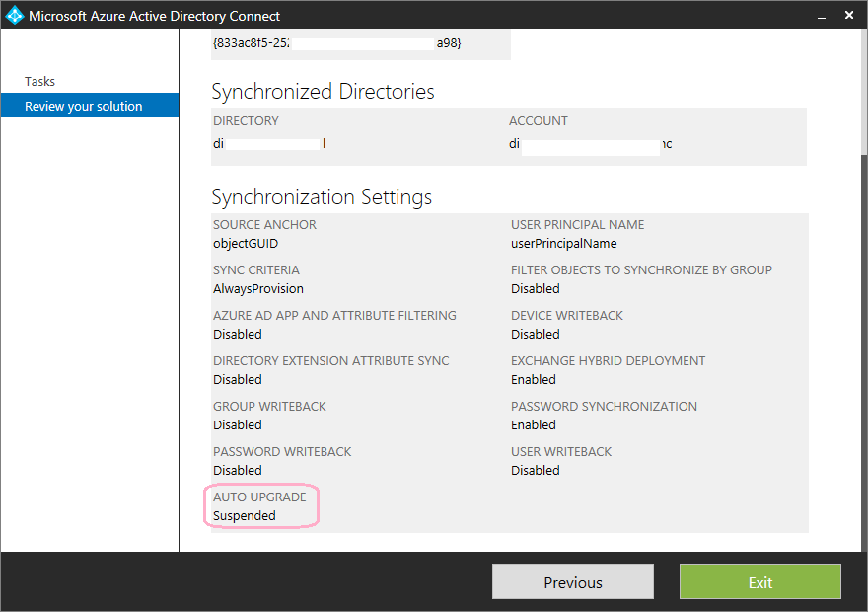Click the account name input field

(x=590, y=146)
